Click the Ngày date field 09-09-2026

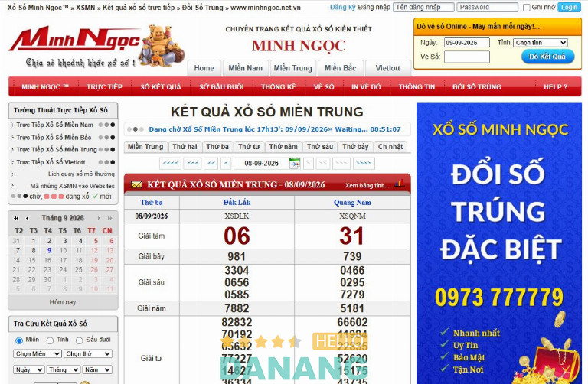pos(467,43)
